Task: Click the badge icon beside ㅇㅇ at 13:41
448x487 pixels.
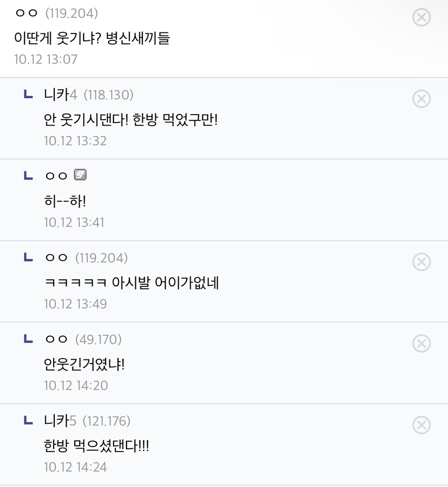Action: 80,175
